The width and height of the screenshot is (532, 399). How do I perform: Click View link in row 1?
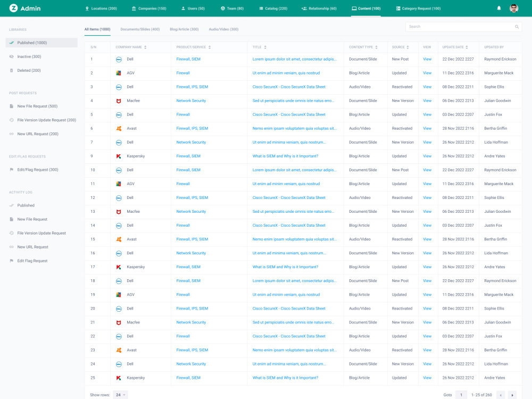[x=427, y=59]
